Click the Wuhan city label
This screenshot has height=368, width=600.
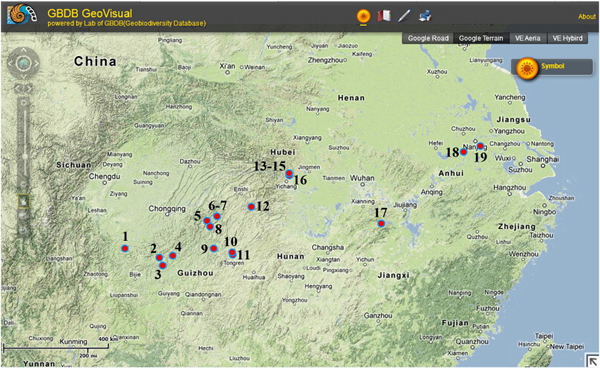tap(362, 178)
